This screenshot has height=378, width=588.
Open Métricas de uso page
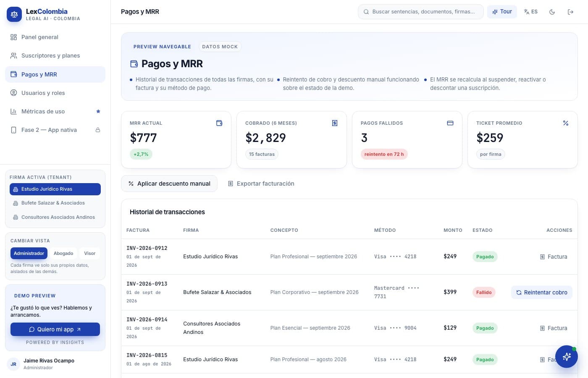click(55, 111)
